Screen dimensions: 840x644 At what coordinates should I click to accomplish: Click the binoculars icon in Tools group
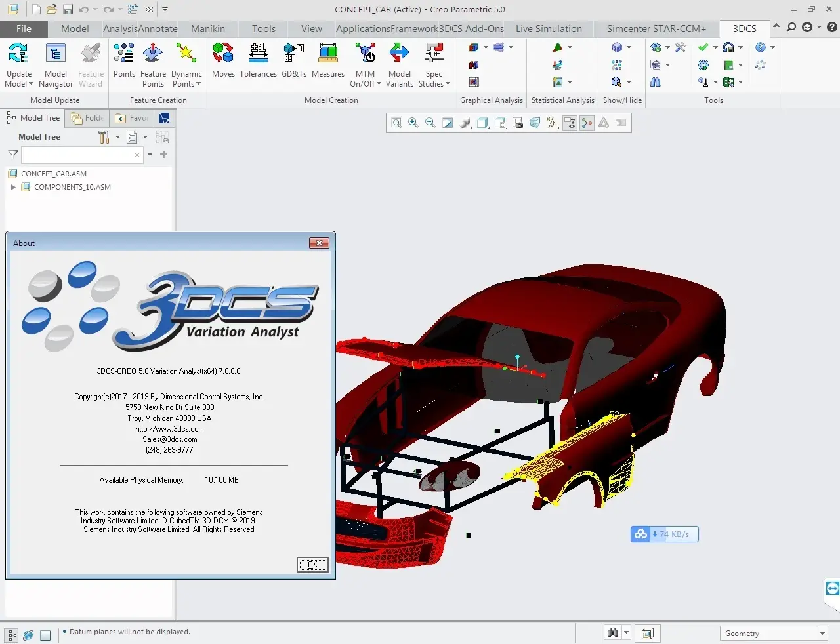[x=656, y=82]
